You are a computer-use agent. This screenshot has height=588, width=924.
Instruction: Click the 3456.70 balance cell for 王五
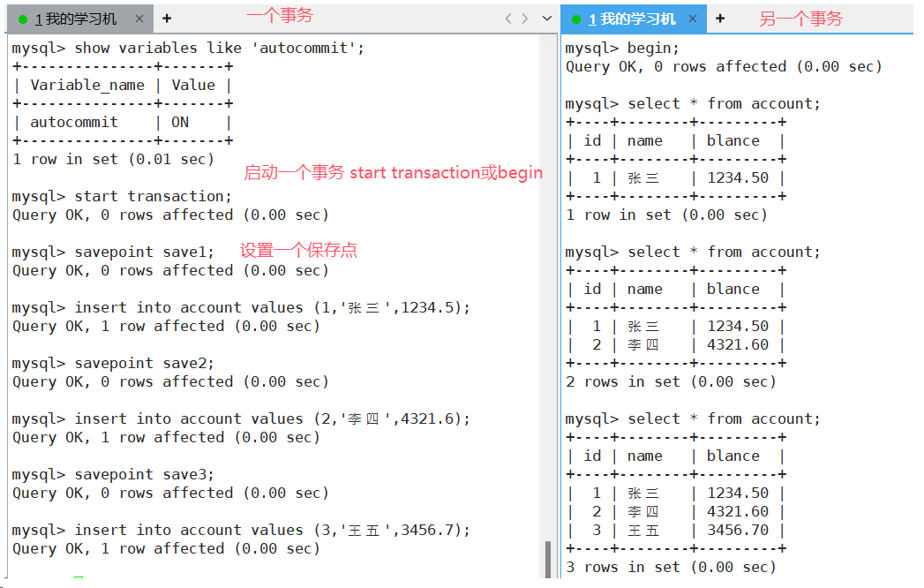point(738,531)
